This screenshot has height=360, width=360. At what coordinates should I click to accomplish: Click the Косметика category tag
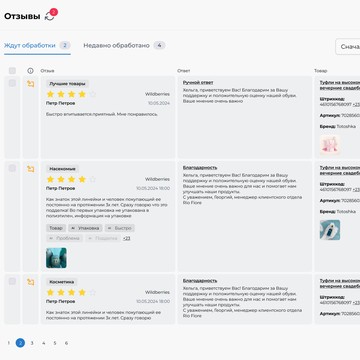pyautogui.click(x=62, y=282)
